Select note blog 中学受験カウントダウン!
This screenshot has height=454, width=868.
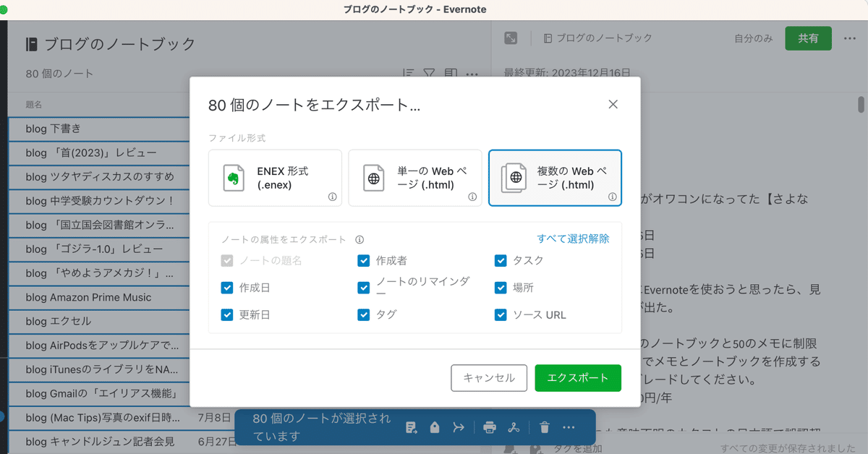coord(99,201)
